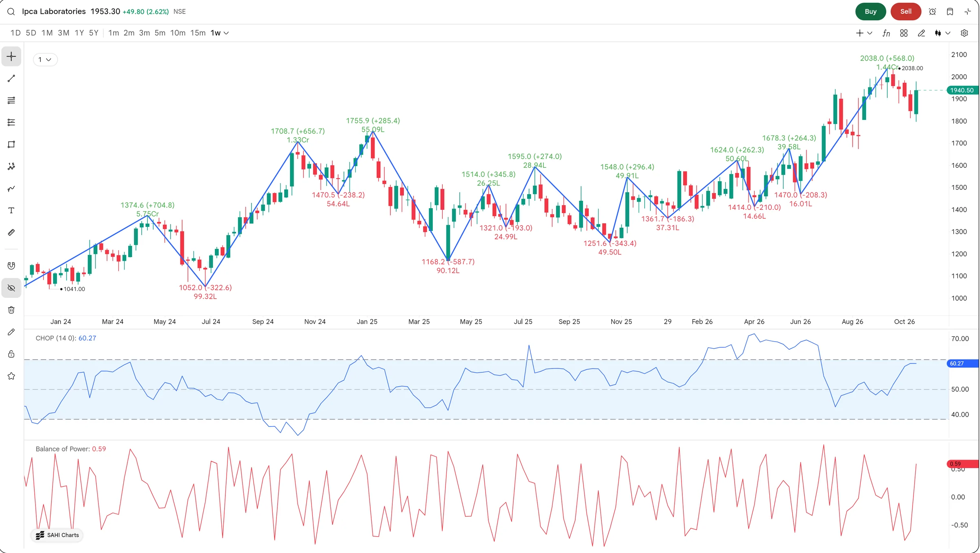
Task: Click the alarm alert icon
Action: (x=932, y=11)
